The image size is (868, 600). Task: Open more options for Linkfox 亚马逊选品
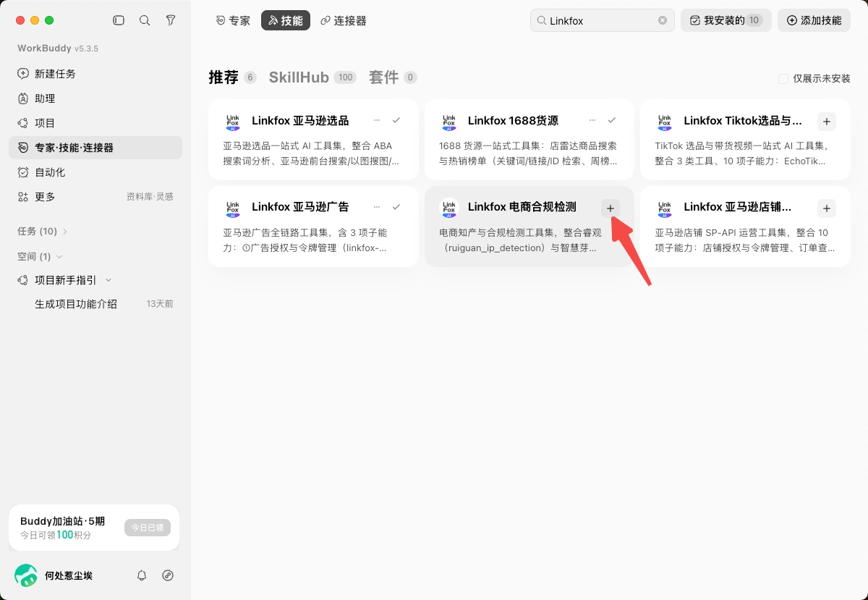376,120
